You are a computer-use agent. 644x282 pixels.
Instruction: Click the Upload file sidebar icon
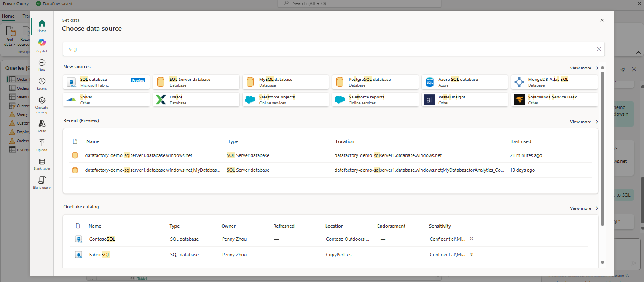pyautogui.click(x=42, y=144)
